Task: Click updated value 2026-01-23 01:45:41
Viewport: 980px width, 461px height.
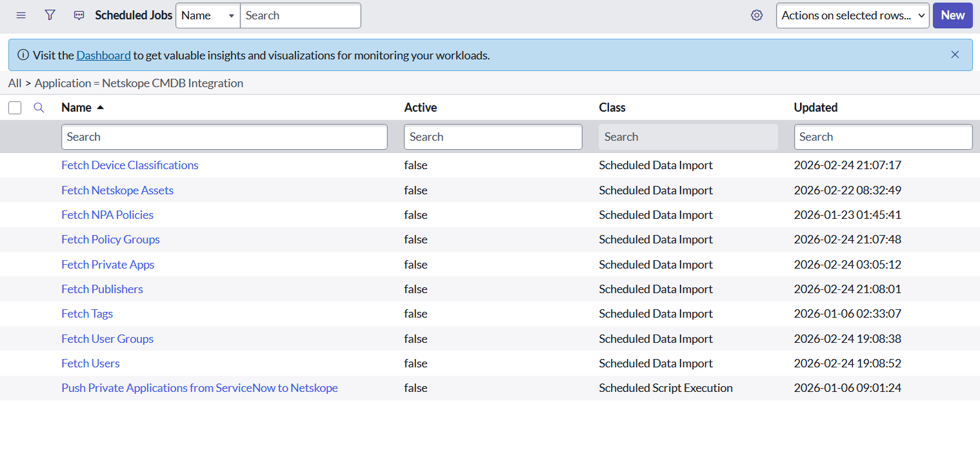Action: [x=847, y=215]
